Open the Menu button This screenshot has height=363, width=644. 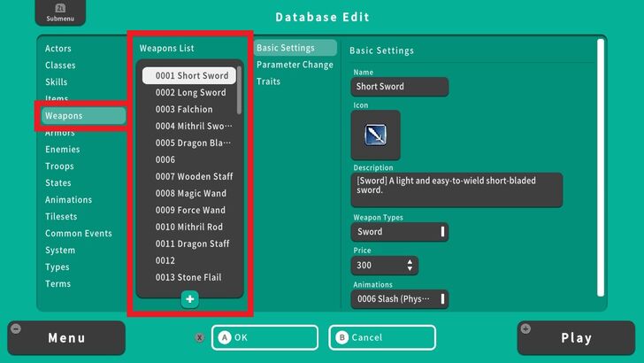pyautogui.click(x=66, y=338)
